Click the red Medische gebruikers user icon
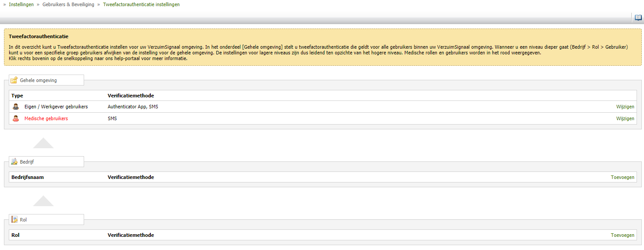Screen dimensions: 644x250 tap(16, 118)
